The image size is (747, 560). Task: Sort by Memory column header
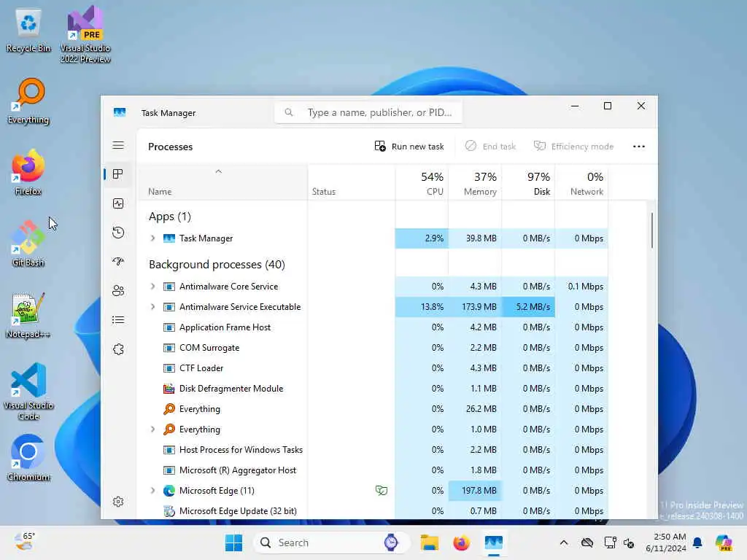(x=475, y=183)
